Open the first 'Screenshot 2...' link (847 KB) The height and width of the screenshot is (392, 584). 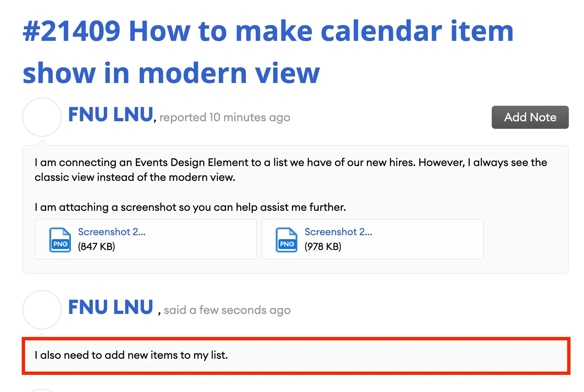pyautogui.click(x=112, y=232)
